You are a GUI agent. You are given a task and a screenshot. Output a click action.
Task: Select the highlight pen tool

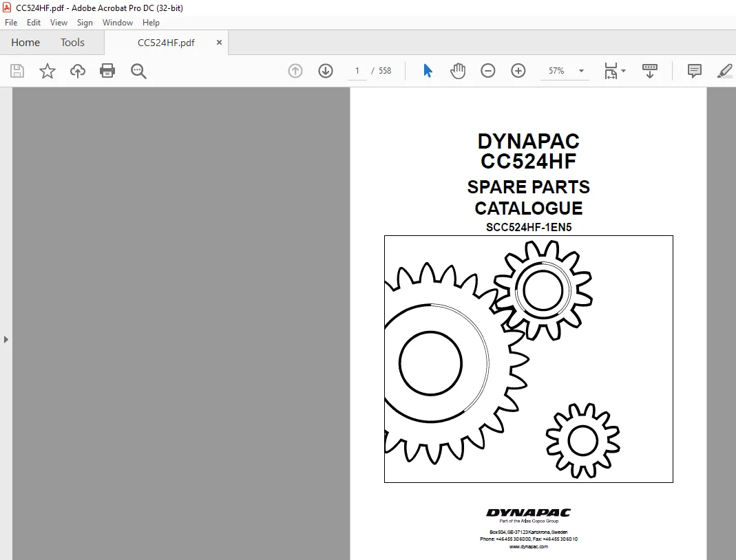[x=725, y=71]
